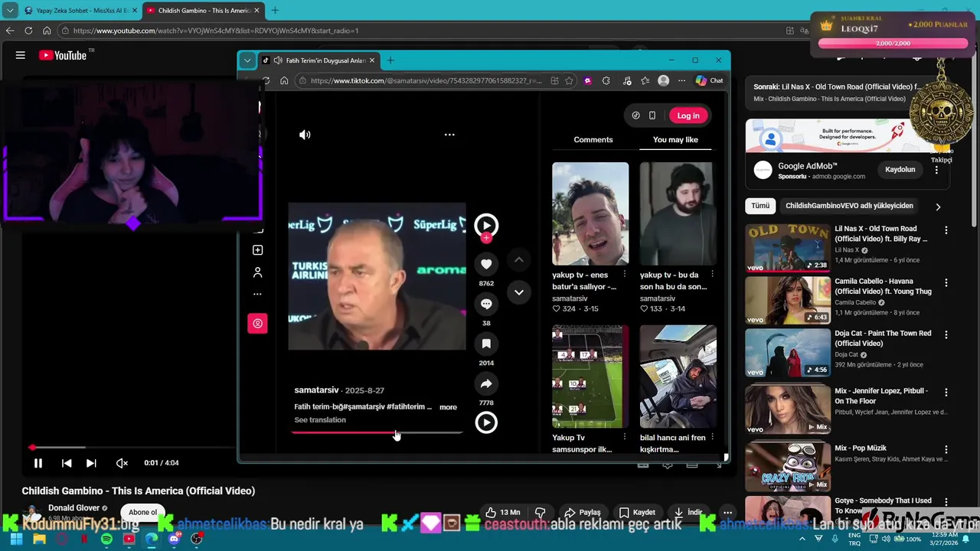Select the Tümü filter chip
980x551 pixels.
[x=760, y=206]
